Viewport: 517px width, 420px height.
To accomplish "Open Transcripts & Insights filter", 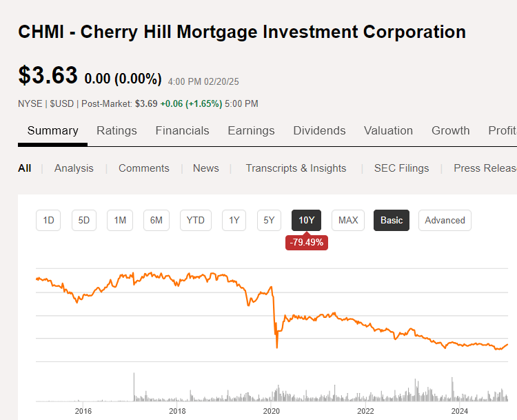I will coord(296,168).
